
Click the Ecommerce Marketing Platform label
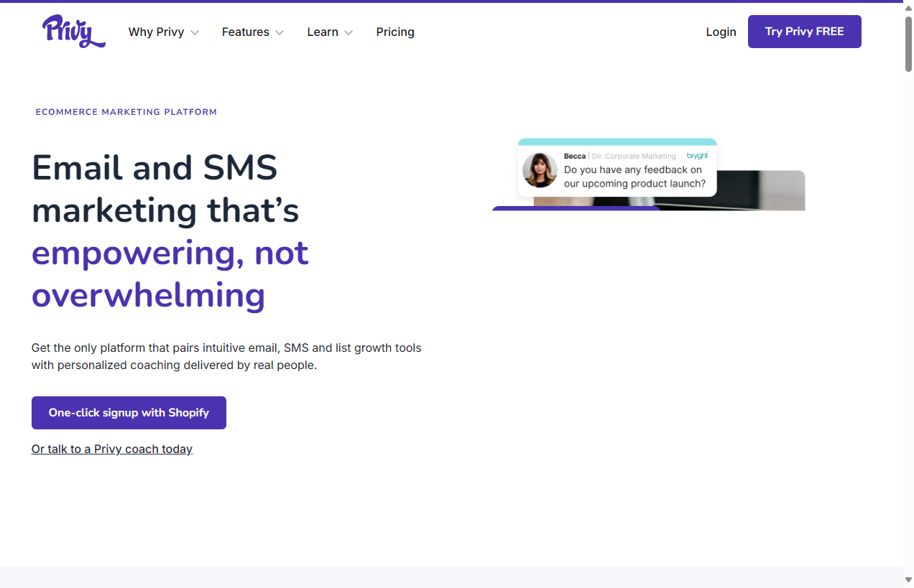tap(126, 112)
